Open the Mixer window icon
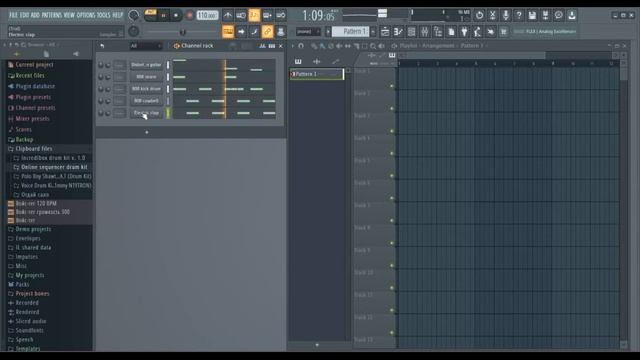 coord(424,31)
